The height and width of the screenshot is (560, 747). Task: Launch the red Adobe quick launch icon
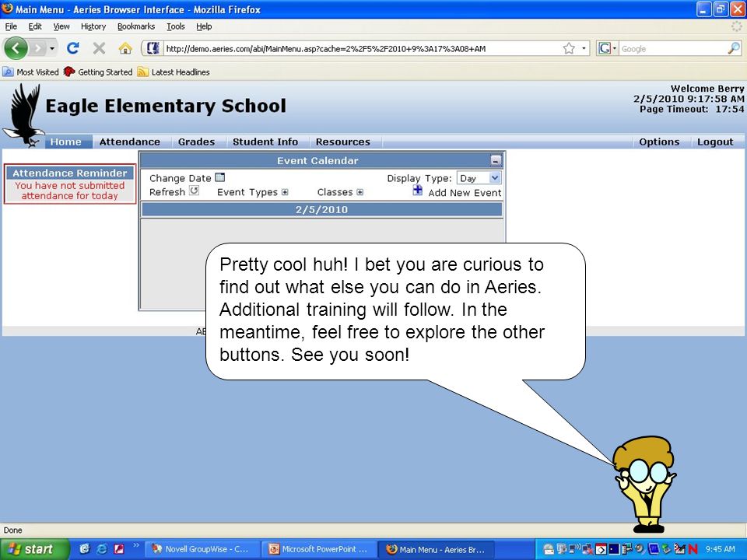[x=118, y=549]
